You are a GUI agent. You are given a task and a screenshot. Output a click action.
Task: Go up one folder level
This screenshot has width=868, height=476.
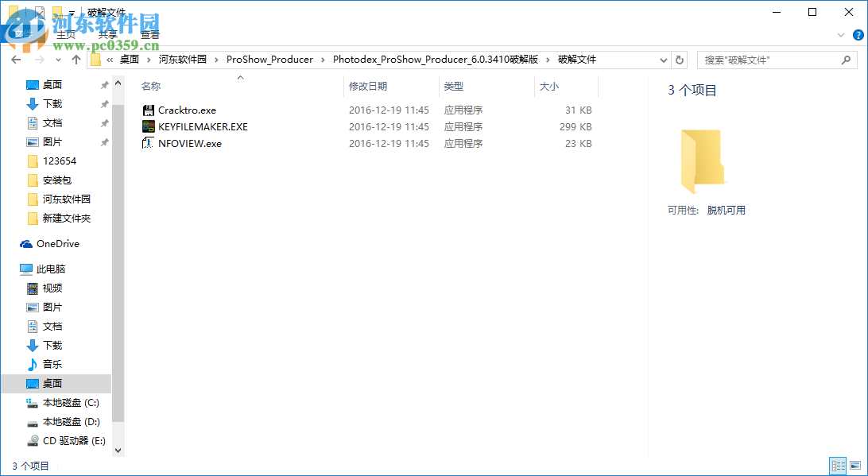coord(76,59)
